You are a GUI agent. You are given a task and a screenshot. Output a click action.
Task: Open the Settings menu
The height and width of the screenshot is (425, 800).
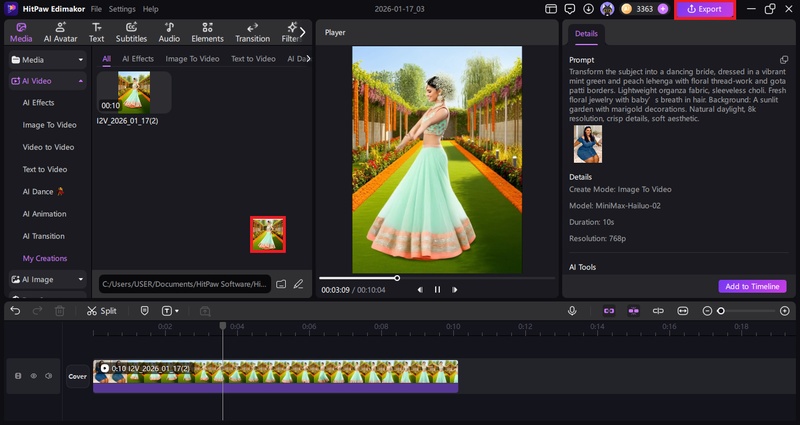click(x=122, y=9)
